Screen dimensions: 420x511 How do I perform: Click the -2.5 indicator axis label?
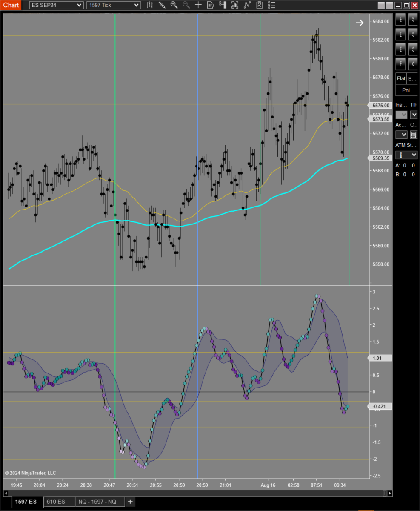click(x=376, y=476)
